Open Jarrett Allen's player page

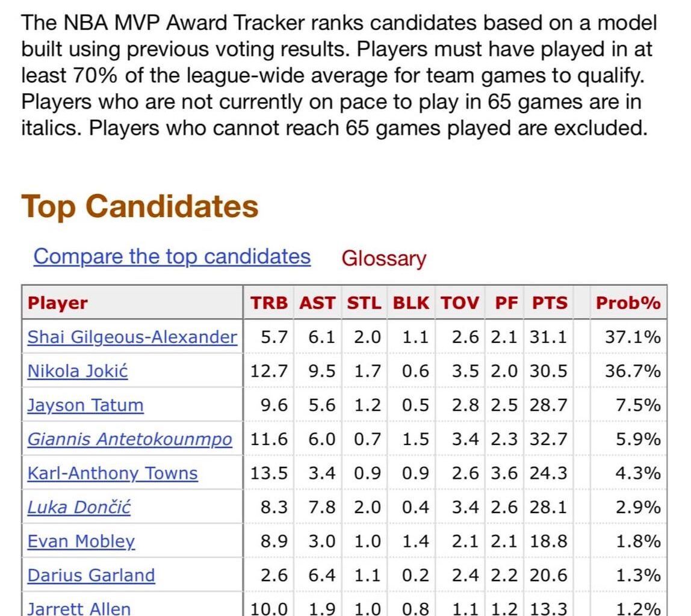click(x=78, y=609)
